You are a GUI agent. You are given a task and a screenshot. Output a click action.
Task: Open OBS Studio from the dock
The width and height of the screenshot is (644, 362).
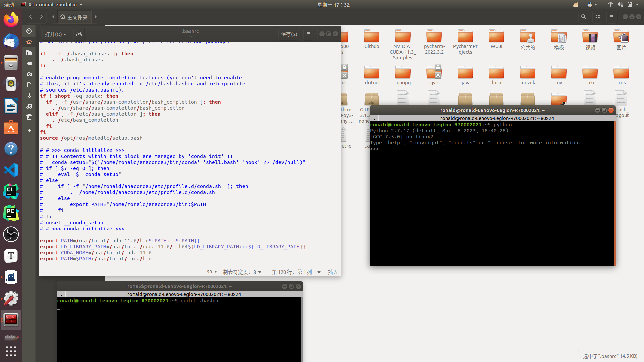[x=11, y=234]
